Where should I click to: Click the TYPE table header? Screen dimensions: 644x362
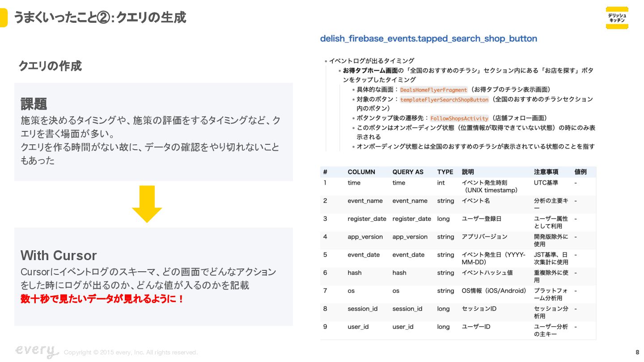tap(445, 172)
